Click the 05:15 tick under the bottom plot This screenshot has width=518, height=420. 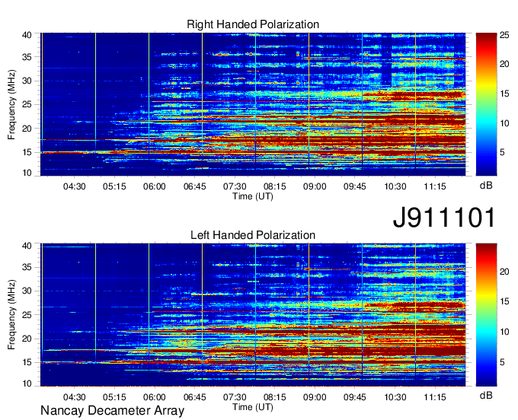[114, 397]
